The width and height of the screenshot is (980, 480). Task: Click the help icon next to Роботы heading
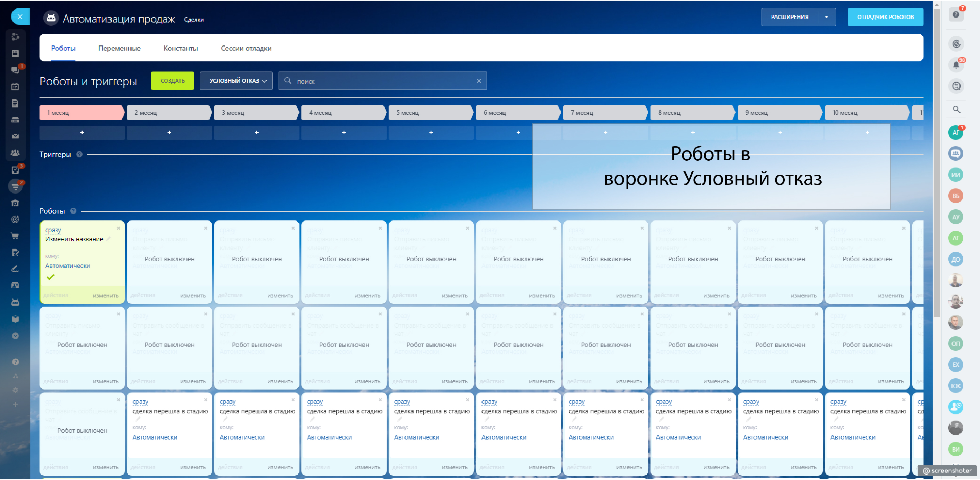73,211
